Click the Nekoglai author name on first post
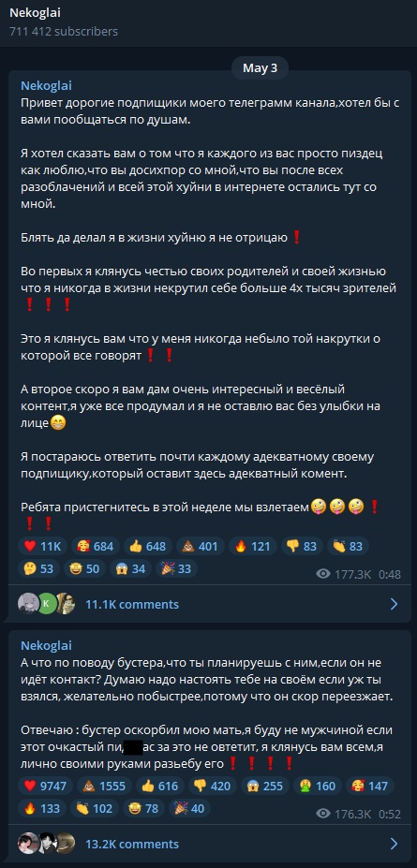This screenshot has height=868, width=417. point(46,86)
